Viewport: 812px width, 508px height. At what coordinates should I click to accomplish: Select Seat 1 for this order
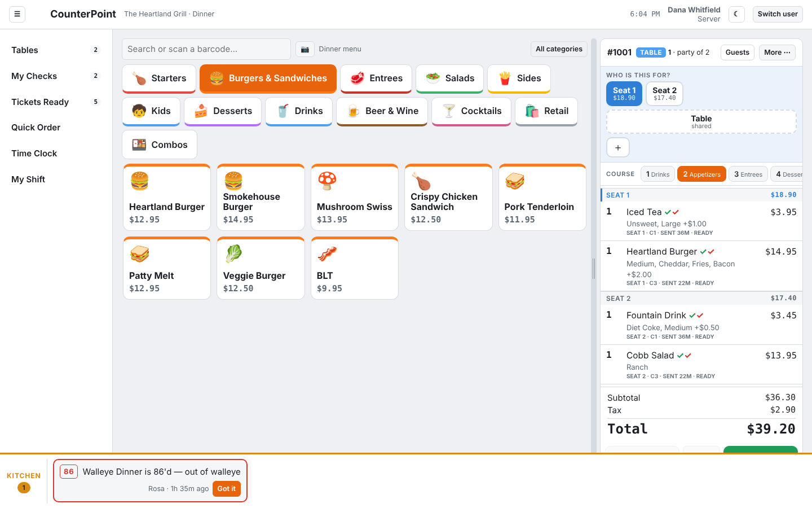tap(624, 94)
